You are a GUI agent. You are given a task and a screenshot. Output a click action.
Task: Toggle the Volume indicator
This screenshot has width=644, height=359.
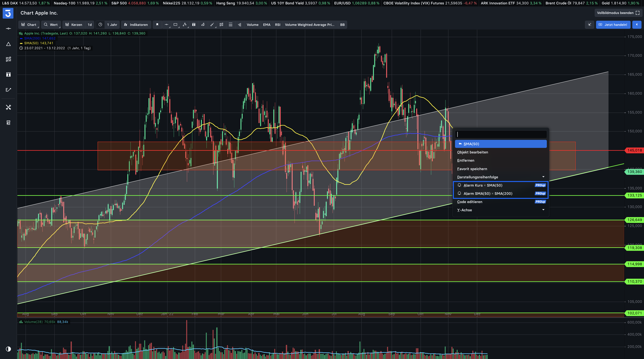(252, 25)
